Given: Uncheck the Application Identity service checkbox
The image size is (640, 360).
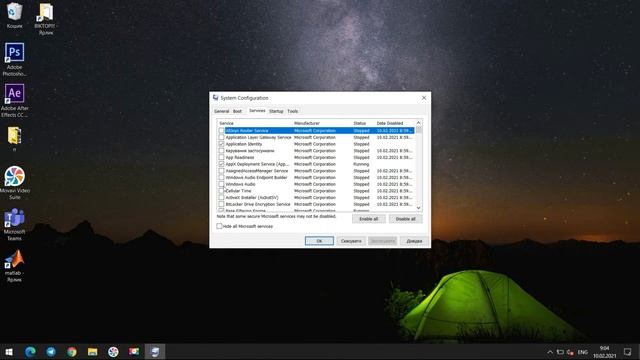Looking at the screenshot, I should click(222, 144).
